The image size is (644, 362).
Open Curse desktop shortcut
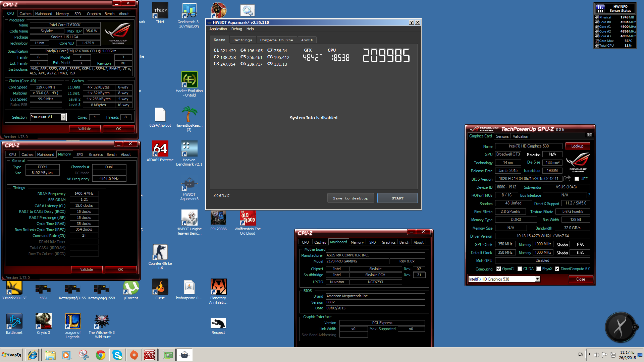[160, 289]
